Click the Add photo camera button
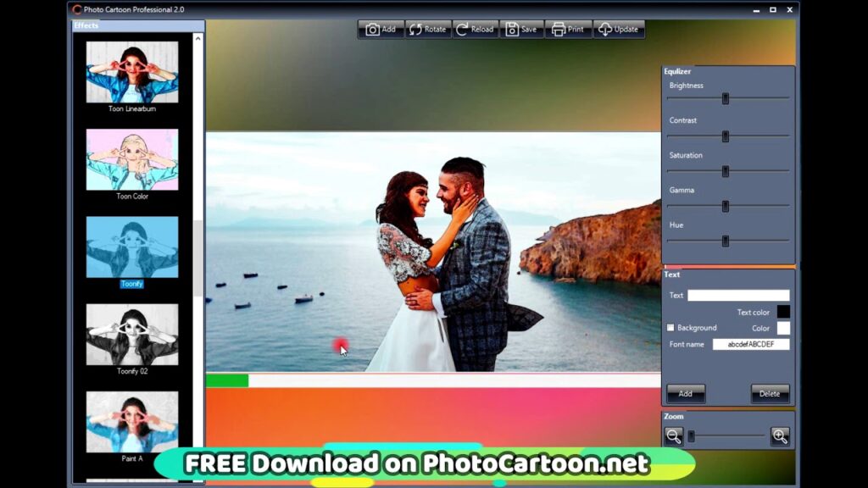Viewport: 868px width, 488px height. pyautogui.click(x=381, y=30)
